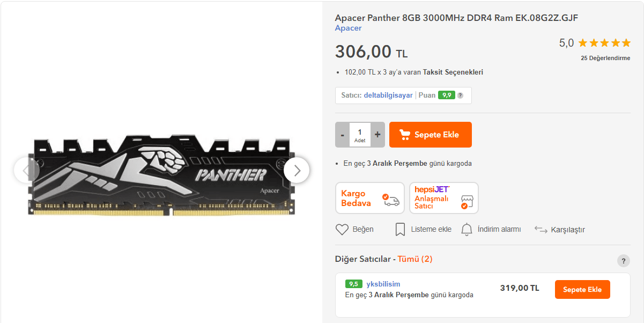This screenshot has width=644, height=323.
Task: Click the heart Beğen icon
Action: click(x=342, y=230)
